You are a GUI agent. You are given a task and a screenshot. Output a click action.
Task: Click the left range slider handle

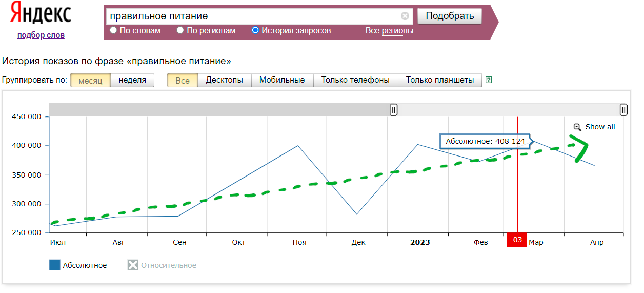(x=393, y=109)
